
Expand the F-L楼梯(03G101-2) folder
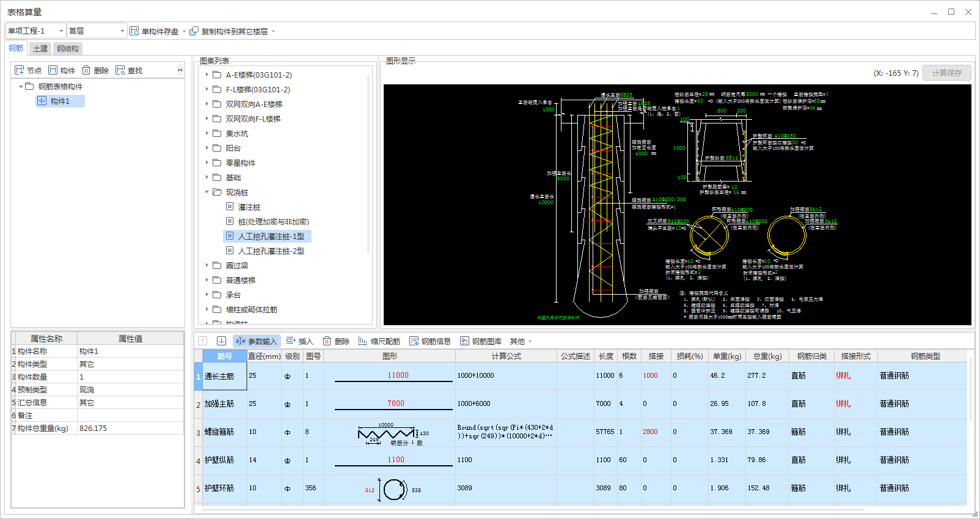click(x=207, y=89)
